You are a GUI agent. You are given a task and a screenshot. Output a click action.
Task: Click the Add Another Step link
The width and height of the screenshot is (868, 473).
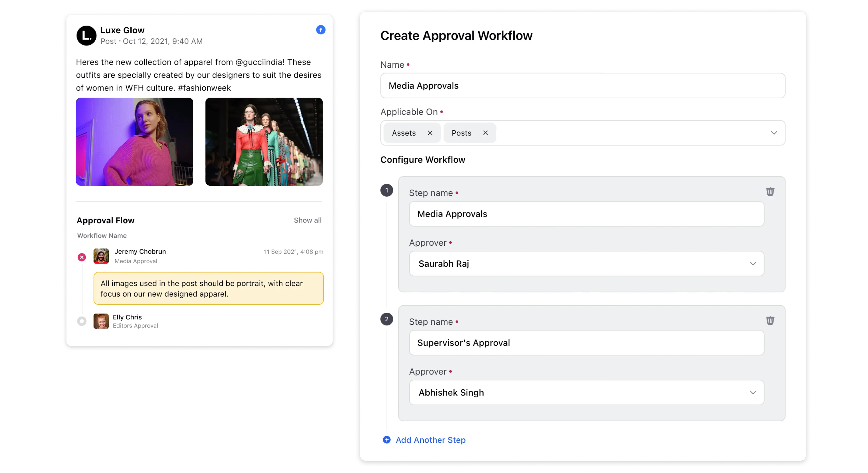(x=430, y=440)
